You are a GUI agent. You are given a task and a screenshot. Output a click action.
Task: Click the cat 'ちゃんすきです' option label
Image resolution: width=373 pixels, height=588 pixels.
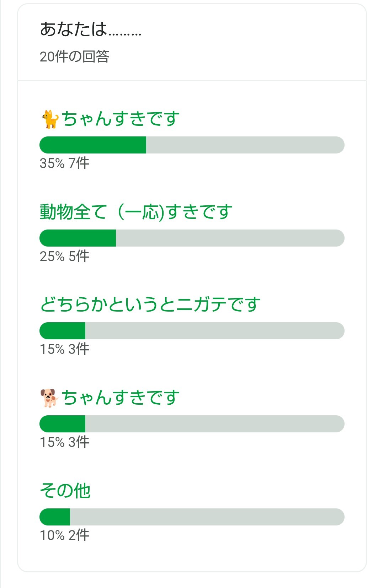pos(121,119)
